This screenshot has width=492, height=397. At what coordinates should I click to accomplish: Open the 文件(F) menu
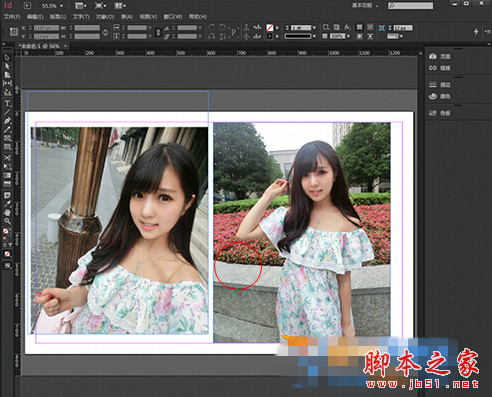[12, 16]
